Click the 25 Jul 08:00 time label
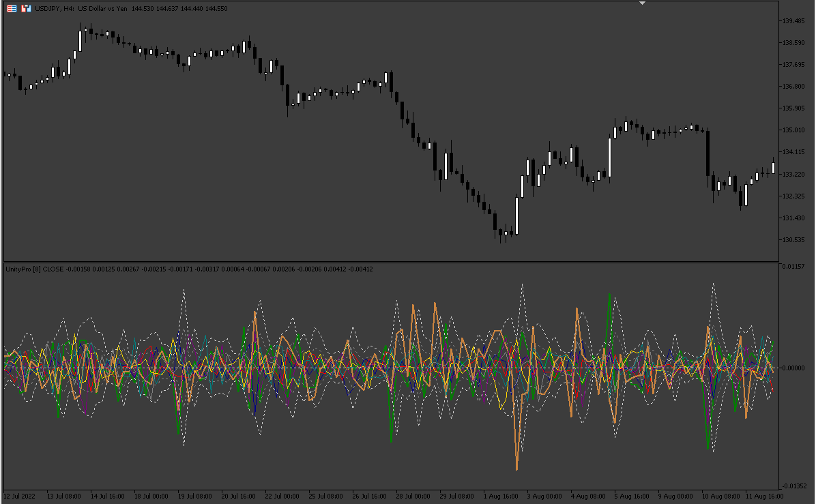The width and height of the screenshot is (816, 504). 325,496
